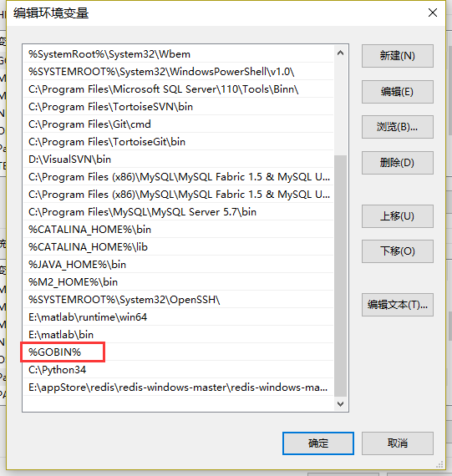Viewport: 452px width, 476px height.
Task: Select the Microsoft SQL Server\110\Tools\Binn\ entry
Action: point(178,89)
